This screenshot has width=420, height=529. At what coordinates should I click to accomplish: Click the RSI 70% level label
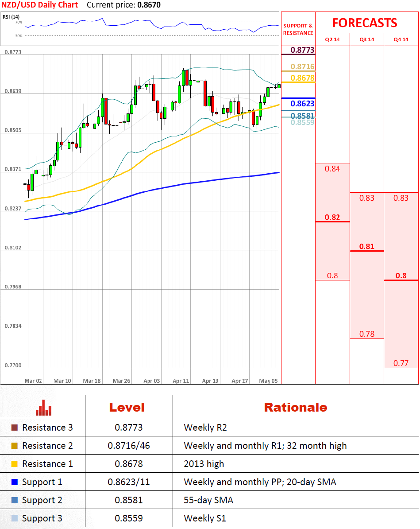click(19, 22)
